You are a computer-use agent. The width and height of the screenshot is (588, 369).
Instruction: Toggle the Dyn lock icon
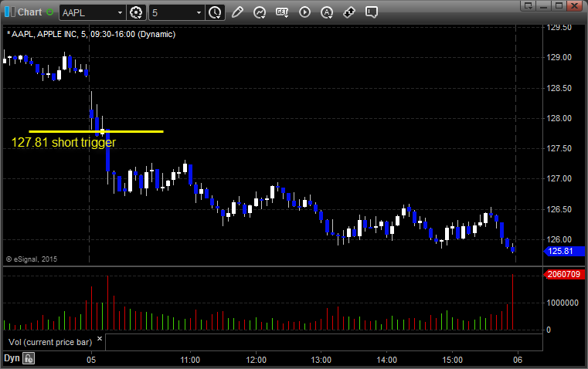tap(29, 358)
